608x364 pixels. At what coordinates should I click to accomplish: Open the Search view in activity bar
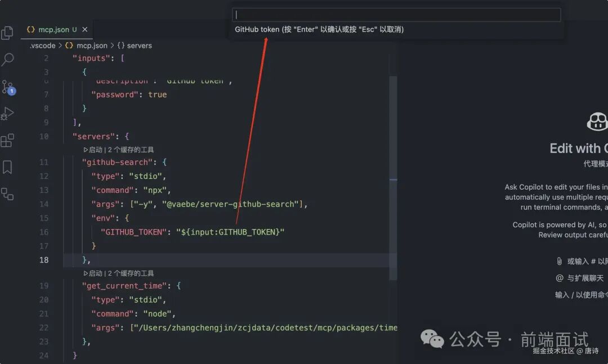7,59
